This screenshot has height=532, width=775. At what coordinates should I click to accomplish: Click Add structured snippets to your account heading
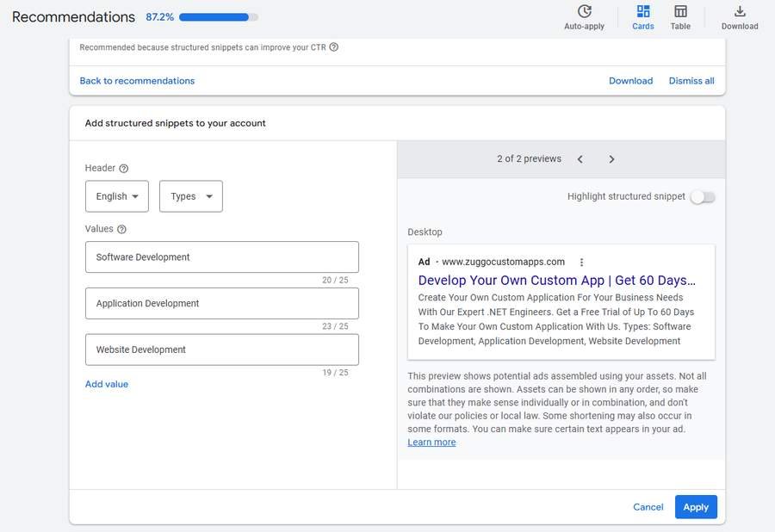(x=175, y=123)
